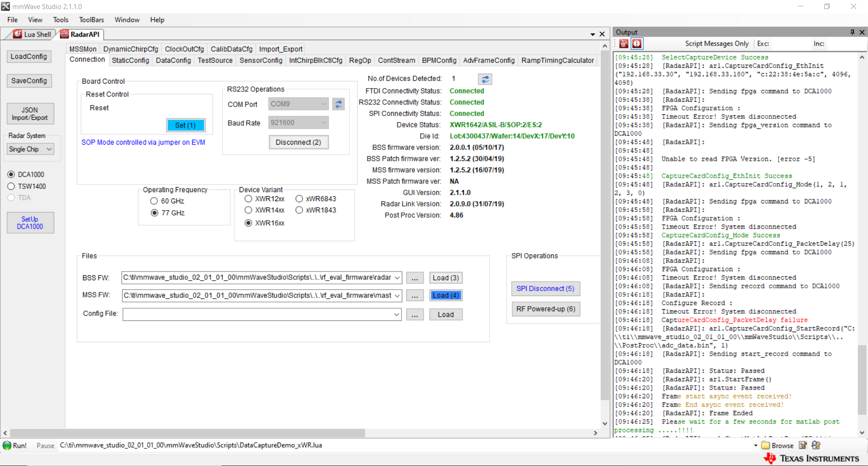Browse for Config File with ... button

415,315
